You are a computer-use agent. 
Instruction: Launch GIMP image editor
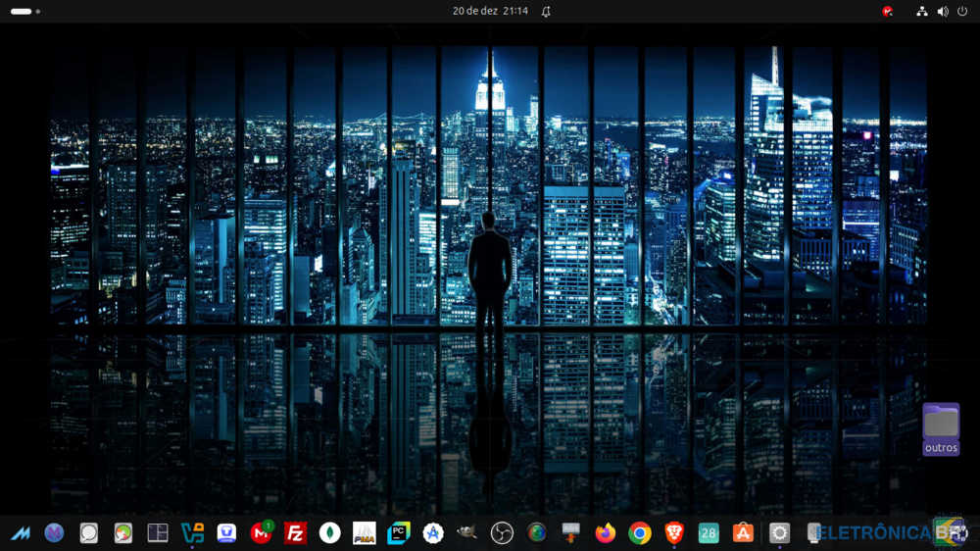pos(467,533)
